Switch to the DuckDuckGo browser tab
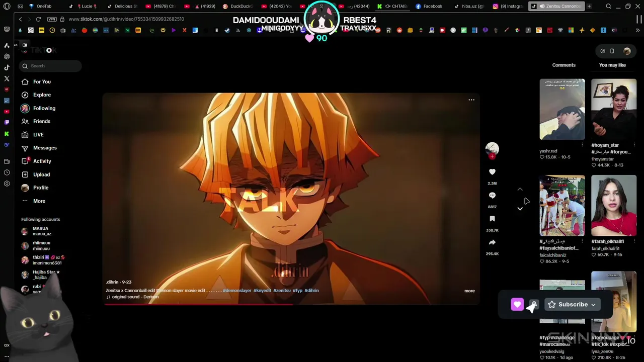Screen dimensions: 644x362 [x=237, y=6]
